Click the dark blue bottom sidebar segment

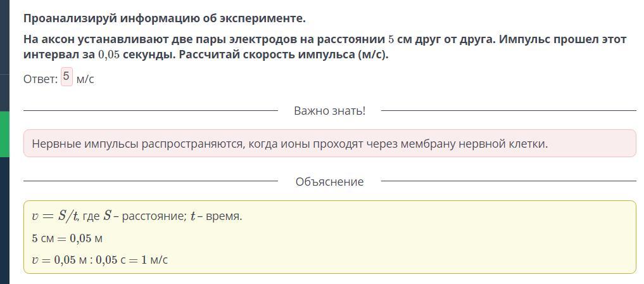click(4, 222)
